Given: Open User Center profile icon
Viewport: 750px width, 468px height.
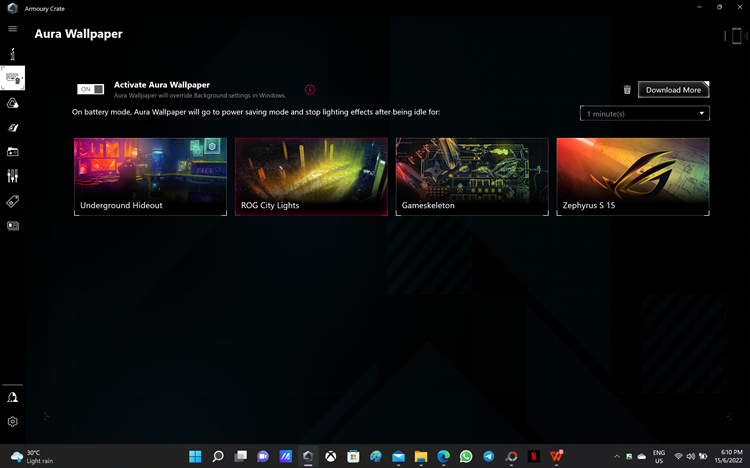Looking at the screenshot, I should pyautogui.click(x=12, y=397).
